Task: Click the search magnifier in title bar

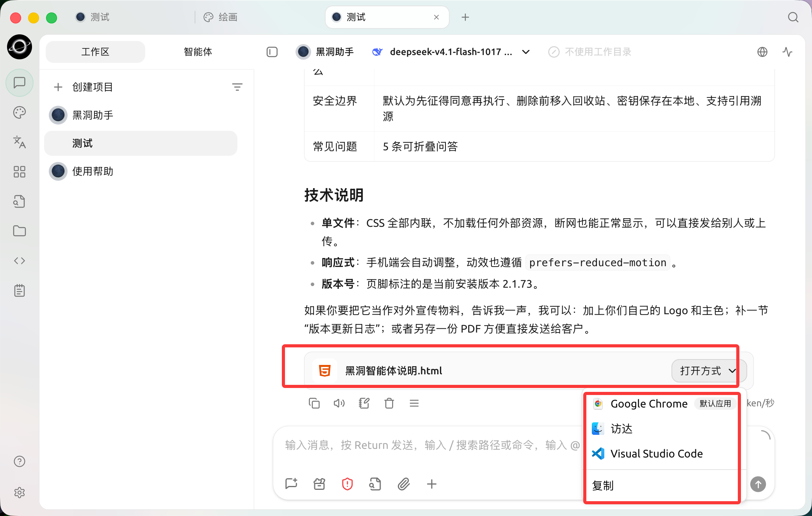Action: coord(793,17)
